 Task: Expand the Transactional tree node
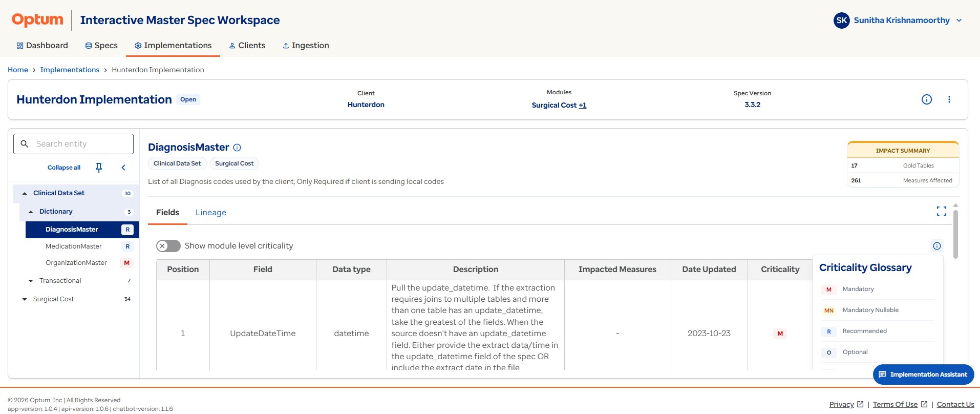pos(31,281)
